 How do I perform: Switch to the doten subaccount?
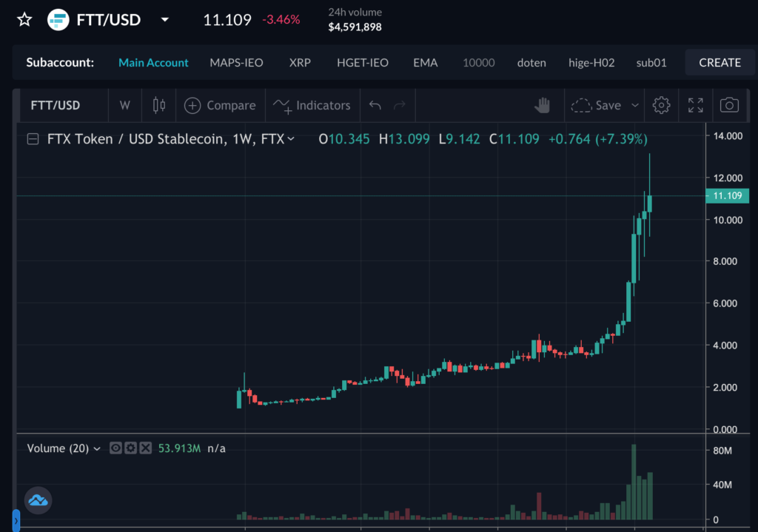(x=531, y=62)
